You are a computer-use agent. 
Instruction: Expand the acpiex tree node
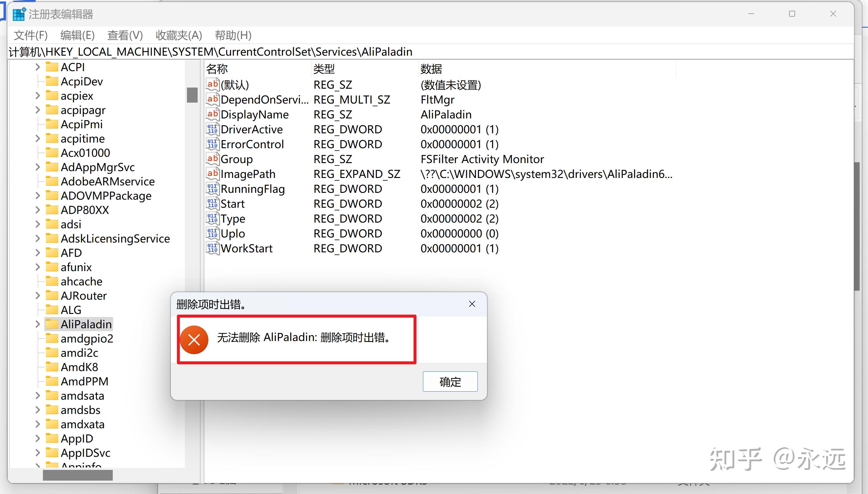click(38, 96)
